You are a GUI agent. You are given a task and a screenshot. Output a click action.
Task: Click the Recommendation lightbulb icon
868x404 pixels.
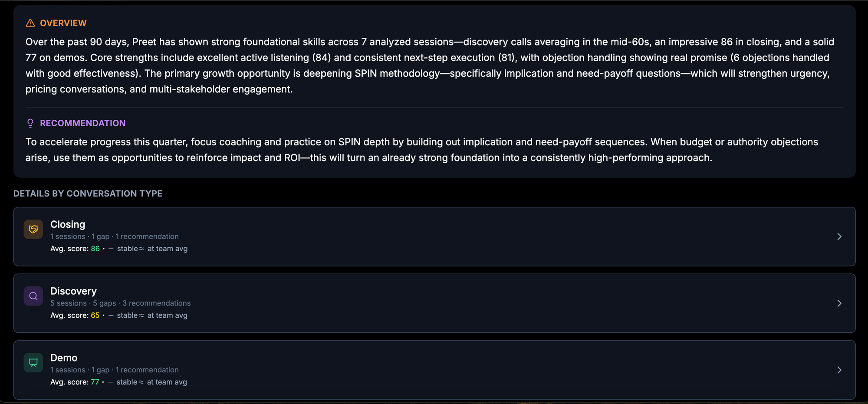click(x=30, y=123)
